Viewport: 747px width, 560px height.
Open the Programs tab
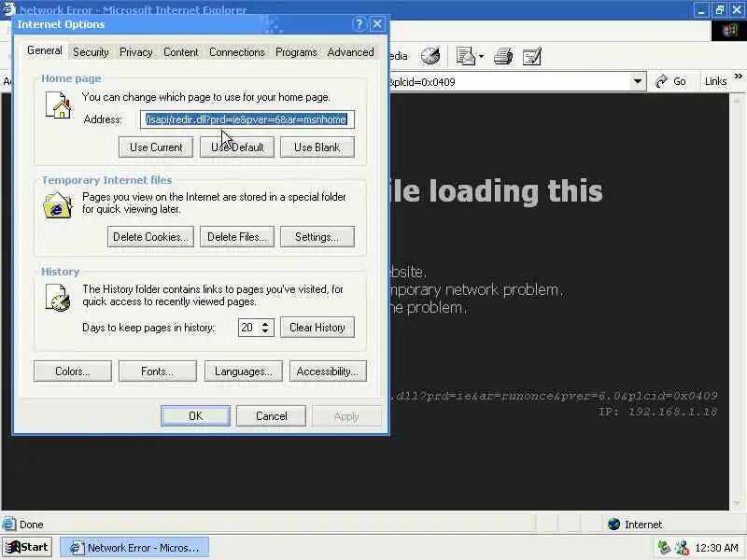pyautogui.click(x=296, y=52)
